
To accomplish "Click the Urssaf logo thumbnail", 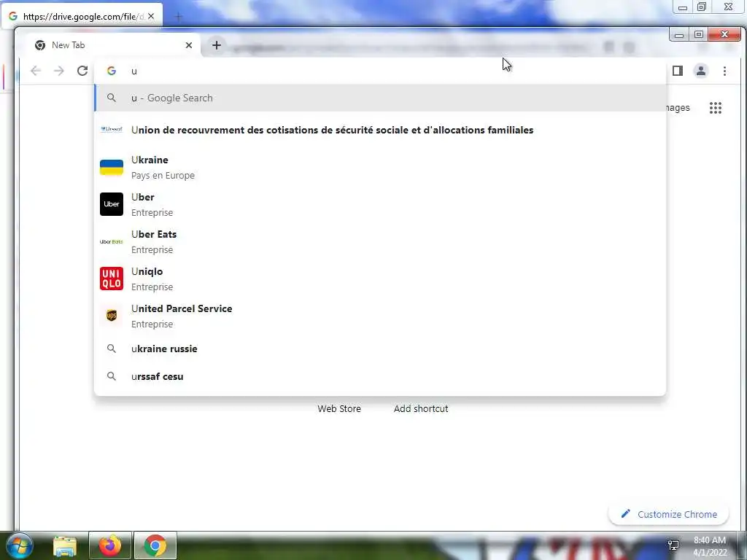I will (x=112, y=129).
